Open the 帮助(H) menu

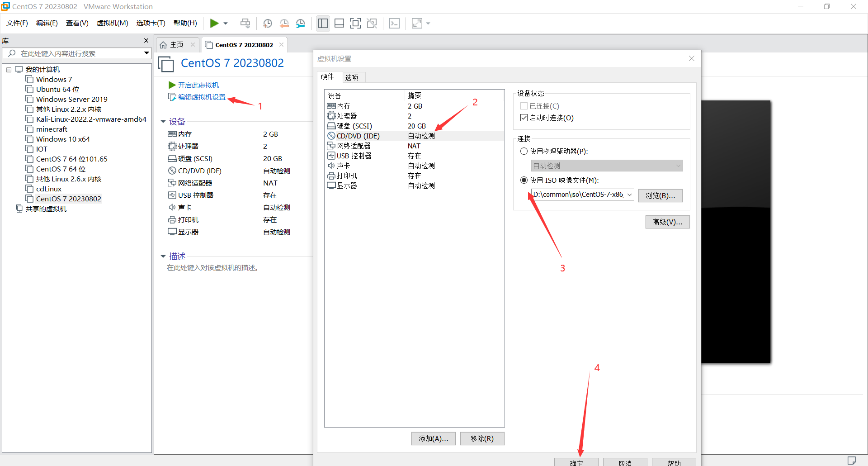185,23
